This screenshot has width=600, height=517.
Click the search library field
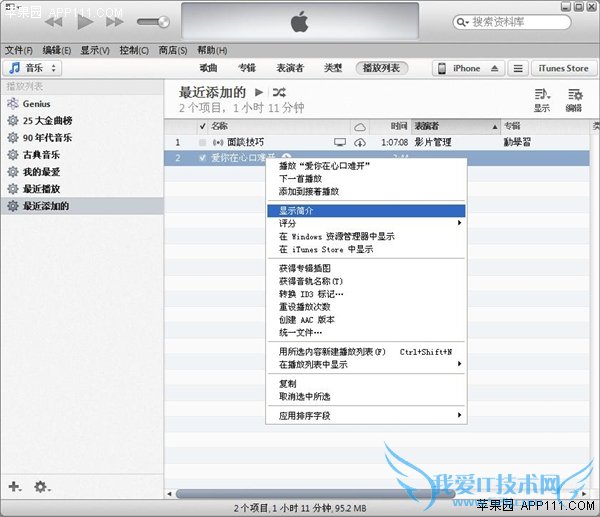pos(512,22)
